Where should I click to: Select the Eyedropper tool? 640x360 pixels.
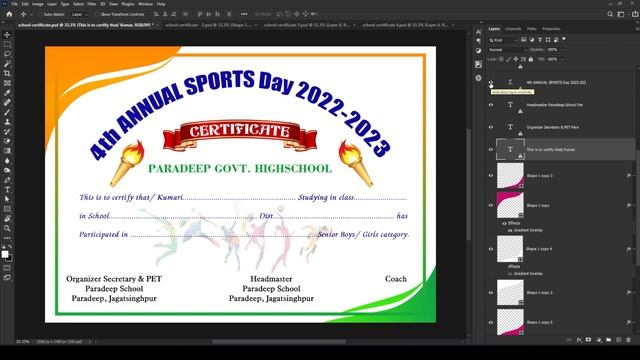7,93
